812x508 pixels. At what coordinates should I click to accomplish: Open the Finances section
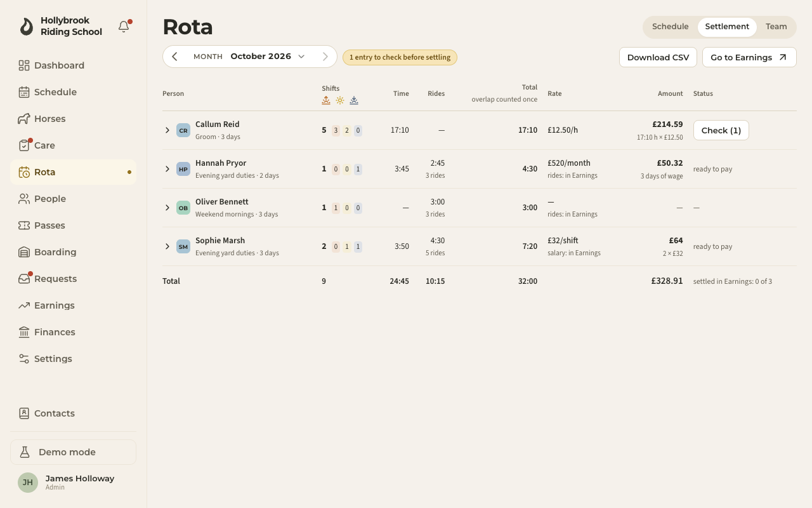click(73, 332)
